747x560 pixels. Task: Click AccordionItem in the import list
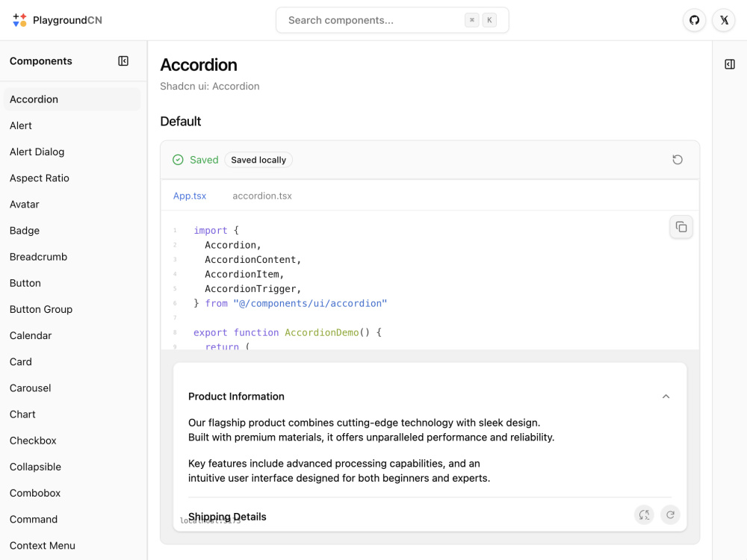point(242,274)
